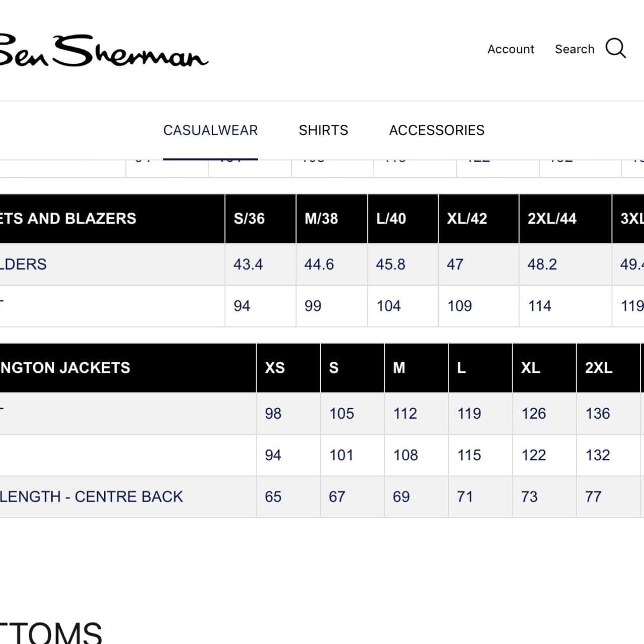Click the S/36 column header
Viewport: 644px width, 644px height.
(249, 219)
